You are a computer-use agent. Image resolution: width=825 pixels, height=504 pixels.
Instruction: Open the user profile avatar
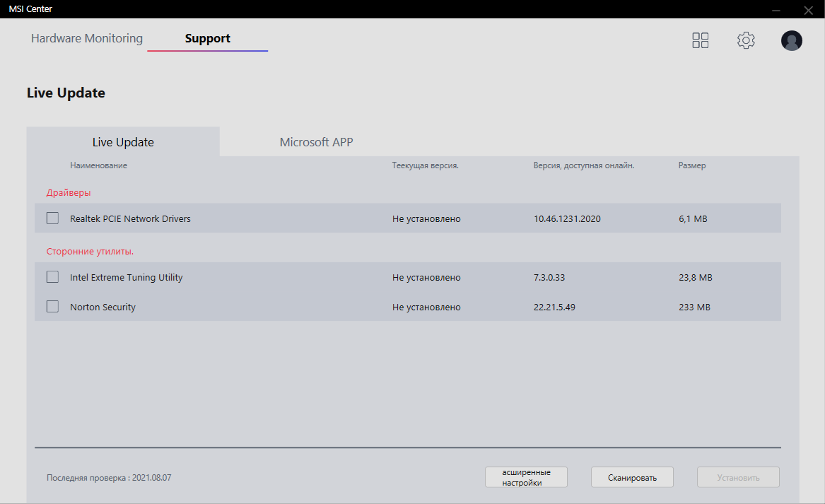791,40
